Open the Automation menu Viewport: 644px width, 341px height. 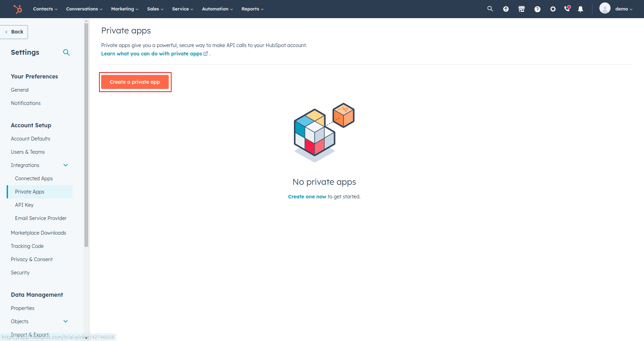(218, 9)
